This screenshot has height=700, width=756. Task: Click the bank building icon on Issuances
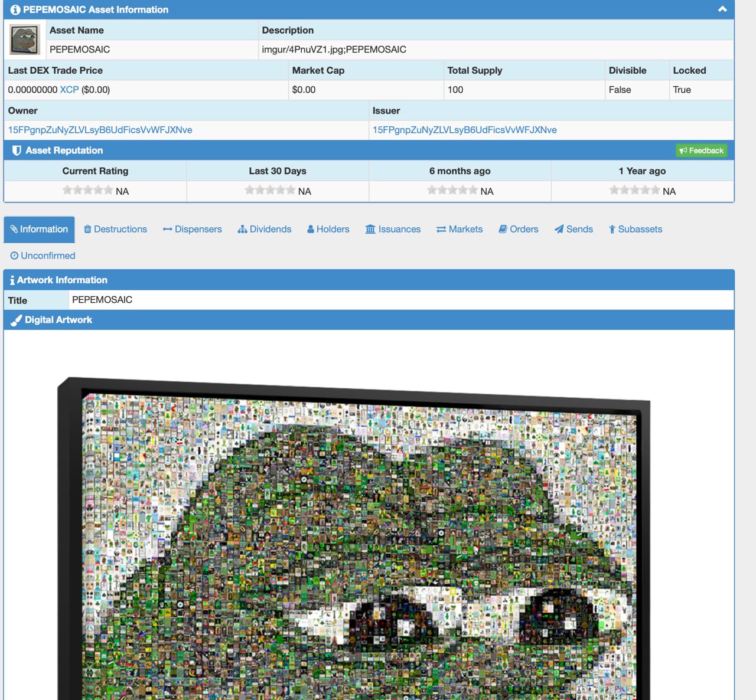click(x=370, y=230)
